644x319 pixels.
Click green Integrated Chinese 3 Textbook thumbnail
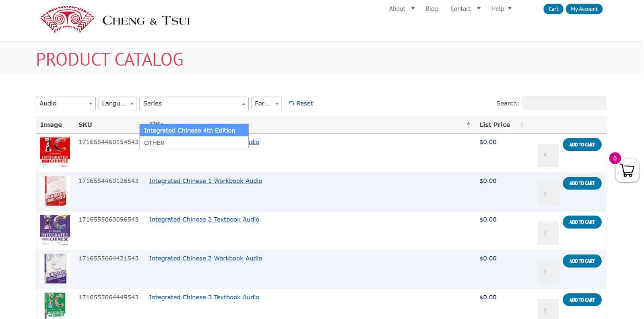pyautogui.click(x=55, y=306)
